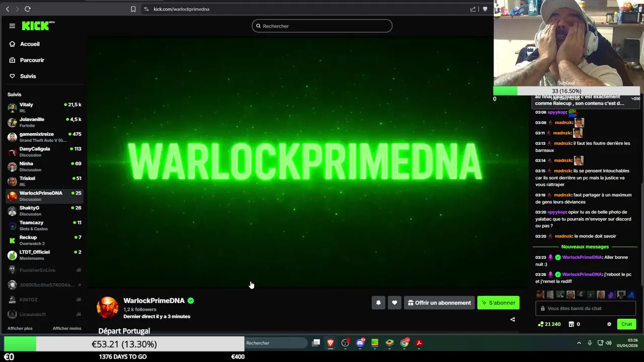Click the microphone icon in system tray
The height and width of the screenshot is (362, 644).
click(590, 343)
